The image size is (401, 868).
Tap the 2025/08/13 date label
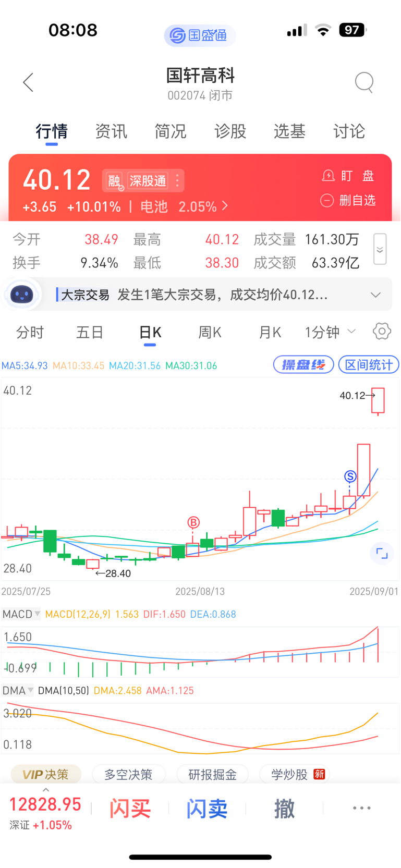tap(200, 591)
